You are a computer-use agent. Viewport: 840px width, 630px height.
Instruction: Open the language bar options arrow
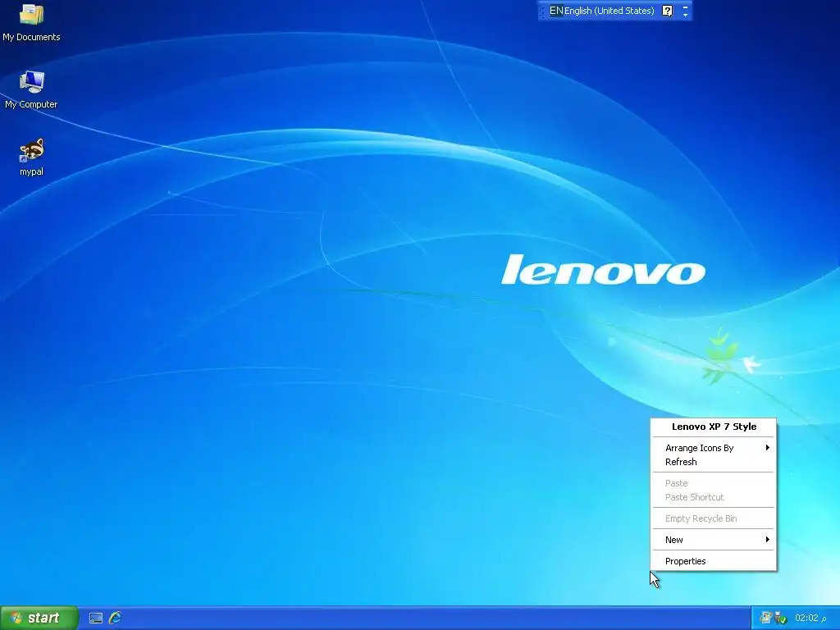(685, 15)
